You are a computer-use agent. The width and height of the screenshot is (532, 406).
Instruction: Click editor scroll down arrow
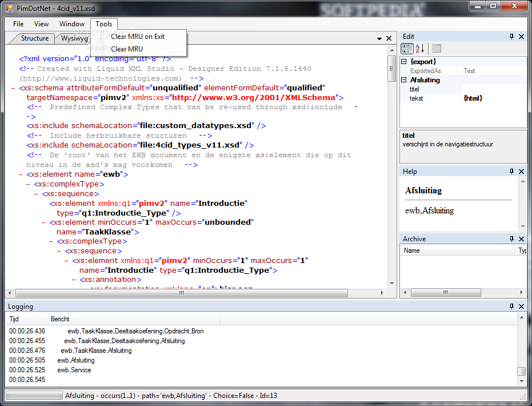coord(392,284)
